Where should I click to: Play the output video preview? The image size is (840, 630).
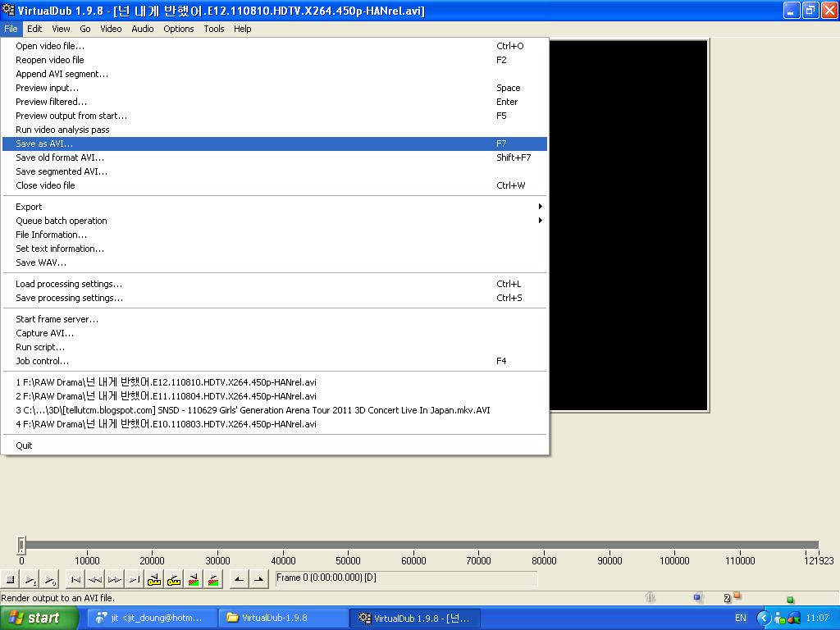pyautogui.click(x=50, y=579)
